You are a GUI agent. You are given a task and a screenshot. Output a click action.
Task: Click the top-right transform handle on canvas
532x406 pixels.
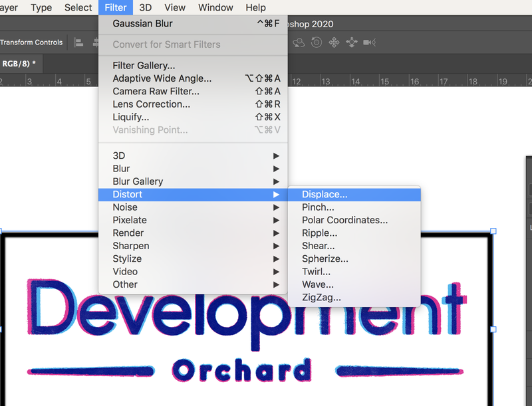[x=493, y=231]
